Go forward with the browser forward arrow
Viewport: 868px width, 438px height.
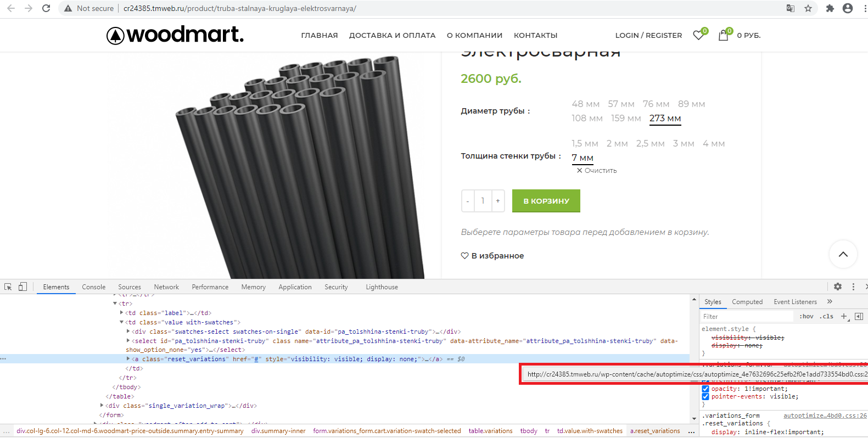[29, 8]
